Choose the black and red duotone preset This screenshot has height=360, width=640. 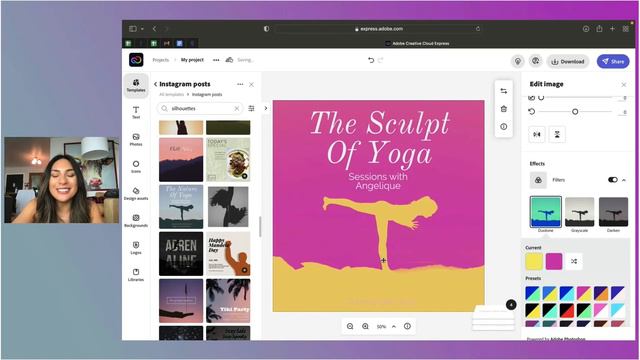click(567, 310)
